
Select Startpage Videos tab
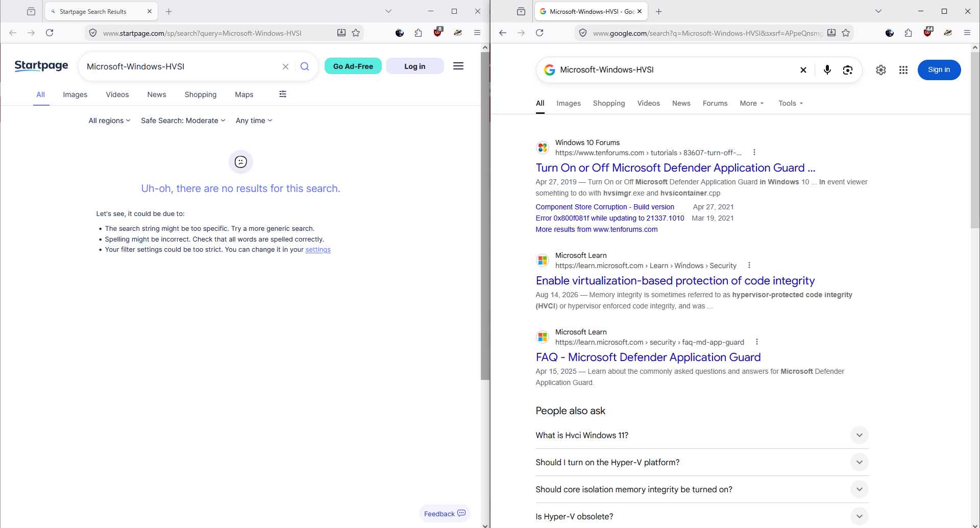click(x=117, y=94)
